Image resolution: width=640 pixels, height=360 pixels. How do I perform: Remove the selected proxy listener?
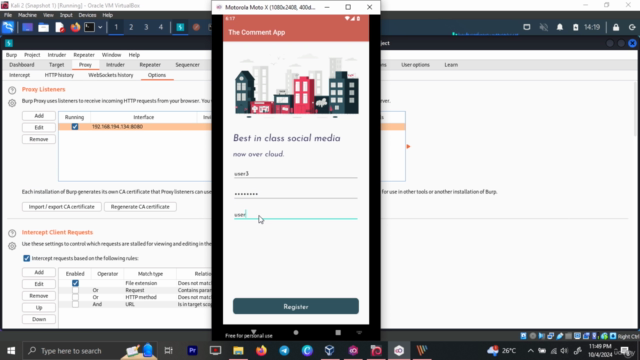[39, 139]
